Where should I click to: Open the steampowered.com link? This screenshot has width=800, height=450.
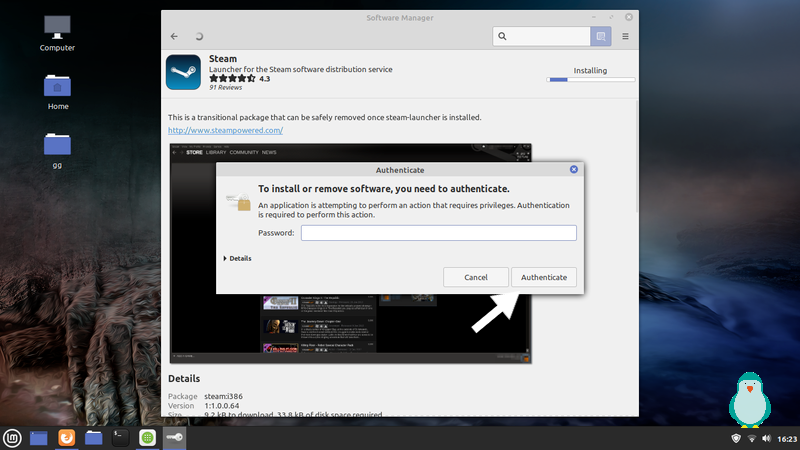click(226, 130)
